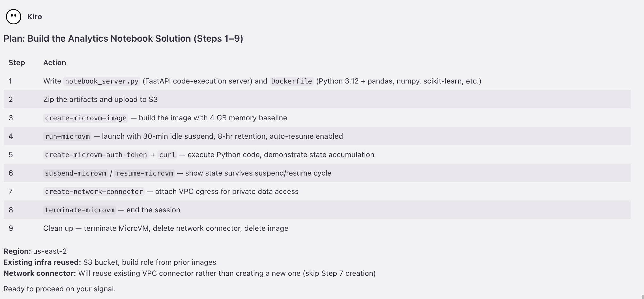Click the create-network-connector code chip
The width and height of the screenshot is (644, 299).
coord(94,192)
